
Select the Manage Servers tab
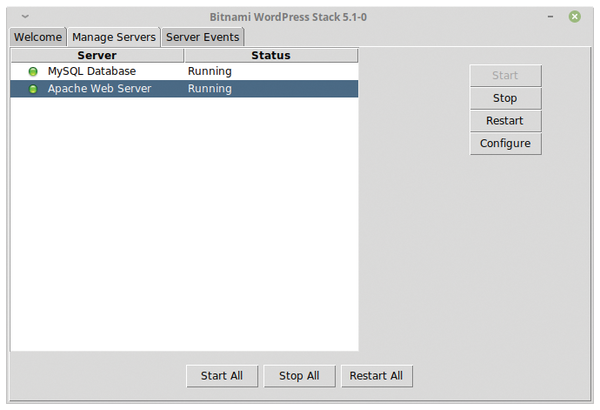[x=114, y=37]
